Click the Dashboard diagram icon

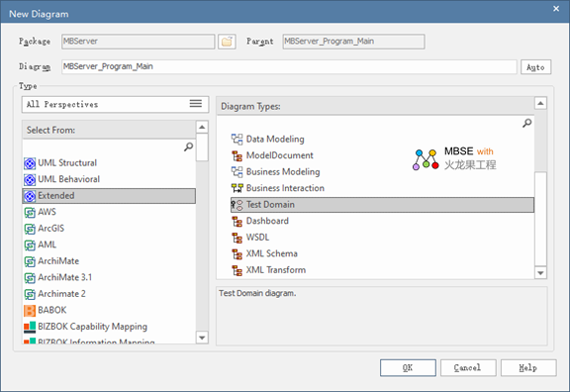click(237, 221)
